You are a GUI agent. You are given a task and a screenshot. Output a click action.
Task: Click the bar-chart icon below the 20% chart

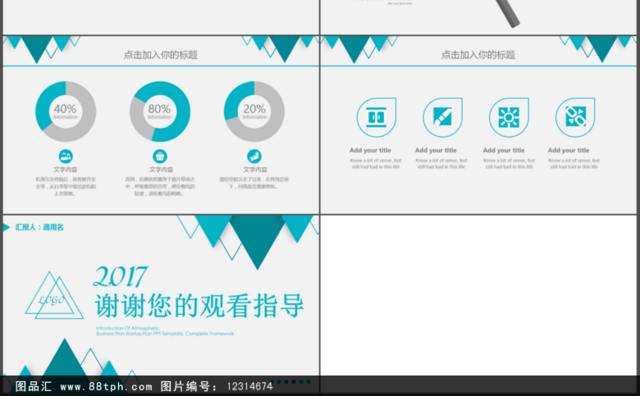pyautogui.click(x=254, y=156)
